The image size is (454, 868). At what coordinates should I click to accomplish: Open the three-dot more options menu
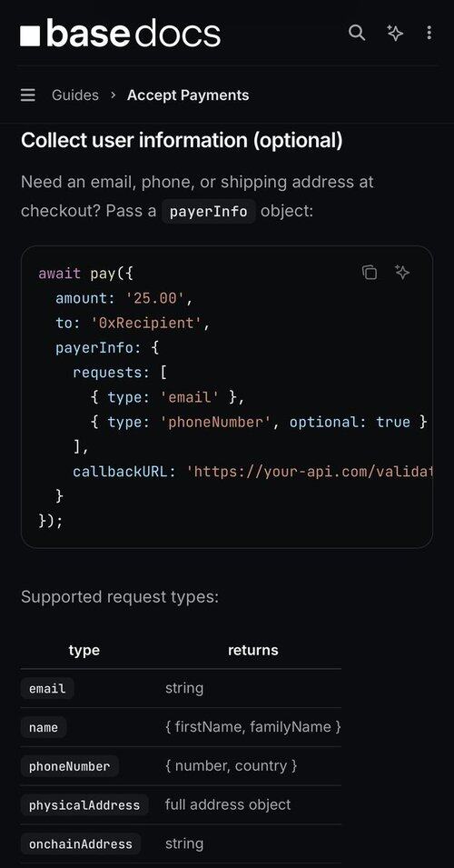click(x=429, y=34)
